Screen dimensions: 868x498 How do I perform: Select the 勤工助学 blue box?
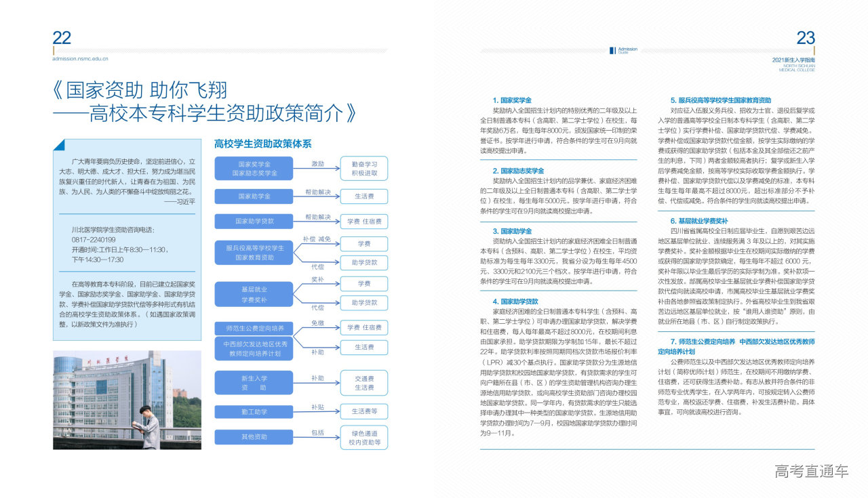254,411
